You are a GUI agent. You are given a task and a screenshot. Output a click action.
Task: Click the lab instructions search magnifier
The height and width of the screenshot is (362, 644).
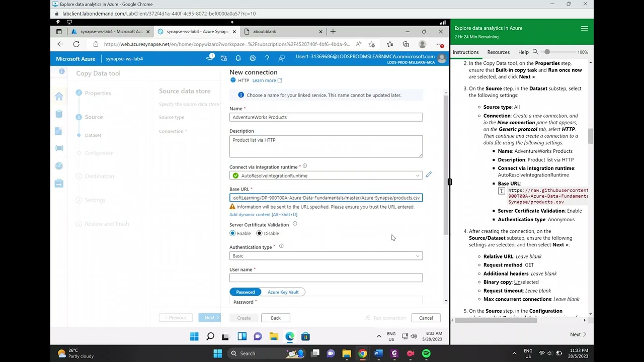(x=535, y=52)
